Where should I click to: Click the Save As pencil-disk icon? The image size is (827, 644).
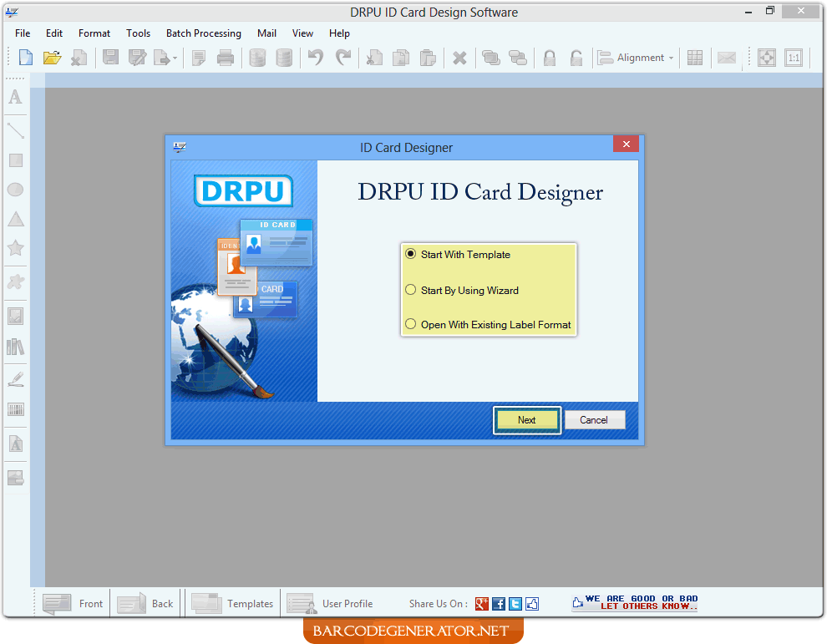click(137, 57)
